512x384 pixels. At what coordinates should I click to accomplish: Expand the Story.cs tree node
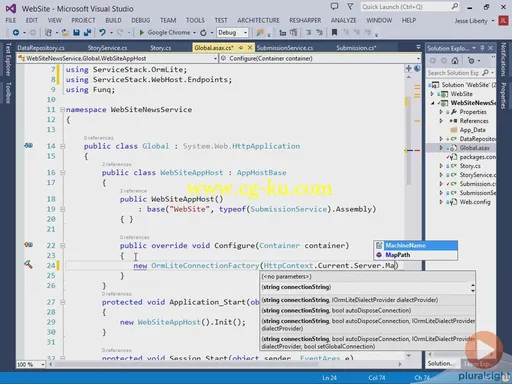441,166
